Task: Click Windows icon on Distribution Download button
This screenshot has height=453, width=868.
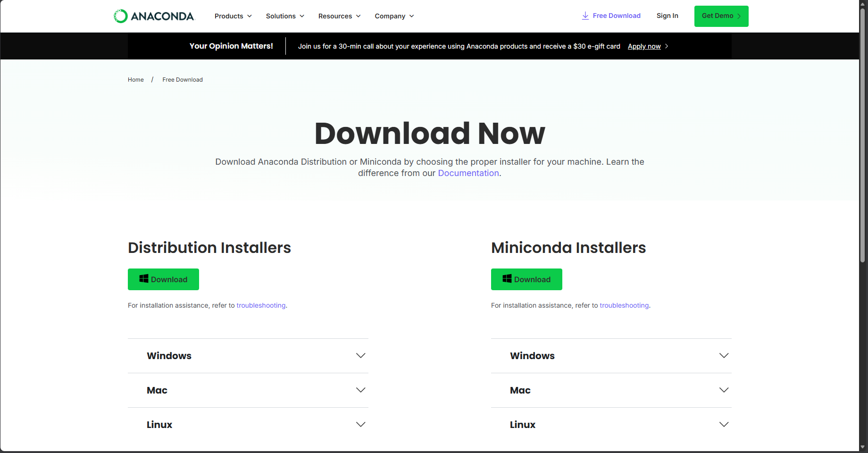Action: 144,279
